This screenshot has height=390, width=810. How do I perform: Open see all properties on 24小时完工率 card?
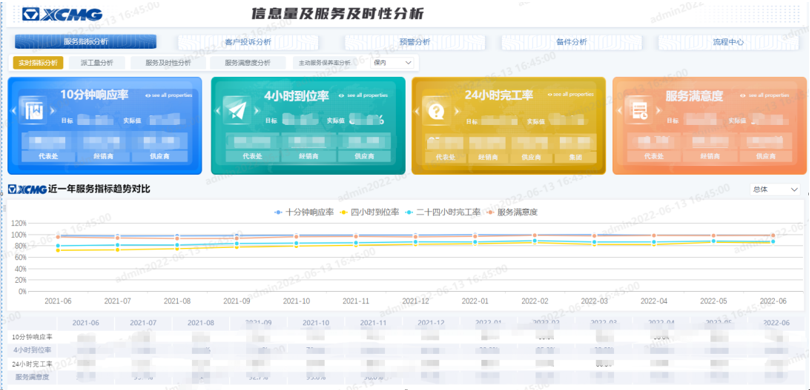tap(570, 95)
